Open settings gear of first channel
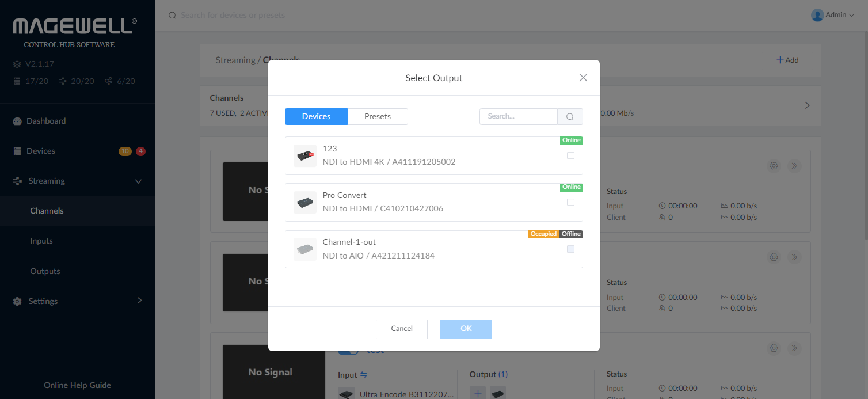The height and width of the screenshot is (399, 868). (774, 166)
